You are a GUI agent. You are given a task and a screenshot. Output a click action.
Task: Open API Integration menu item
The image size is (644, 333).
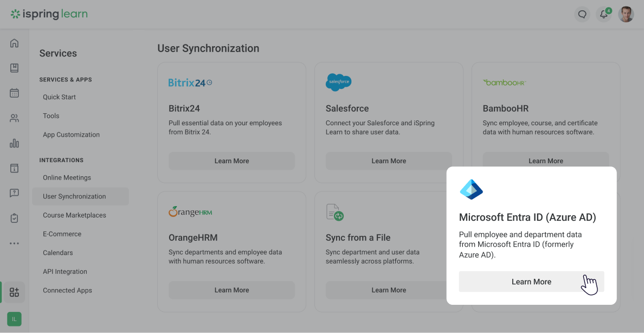65,272
